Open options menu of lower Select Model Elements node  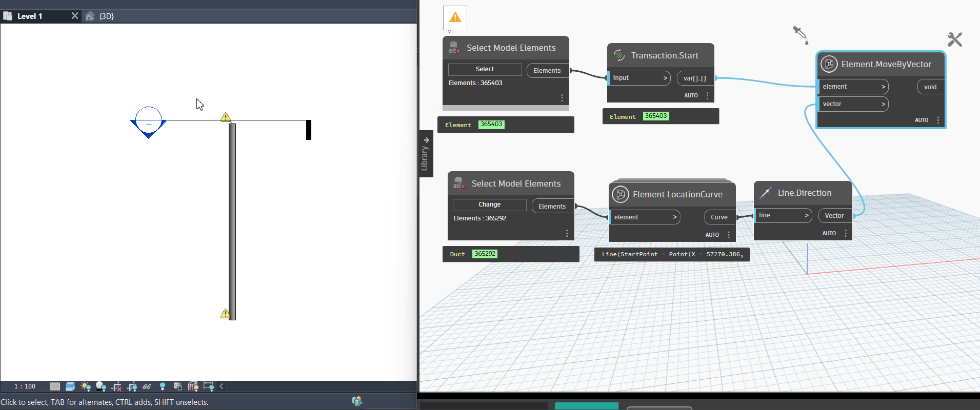point(567,233)
